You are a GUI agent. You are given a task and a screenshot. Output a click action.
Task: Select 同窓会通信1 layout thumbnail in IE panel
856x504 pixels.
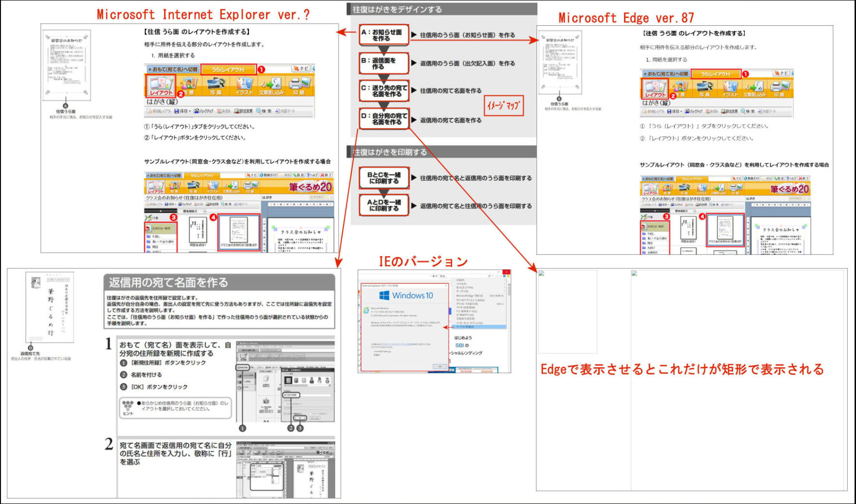click(198, 232)
